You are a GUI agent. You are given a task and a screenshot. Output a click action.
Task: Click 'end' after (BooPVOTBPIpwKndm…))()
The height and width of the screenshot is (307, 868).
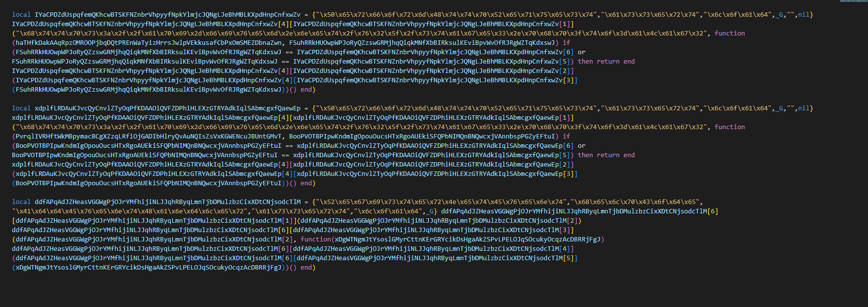306,183
